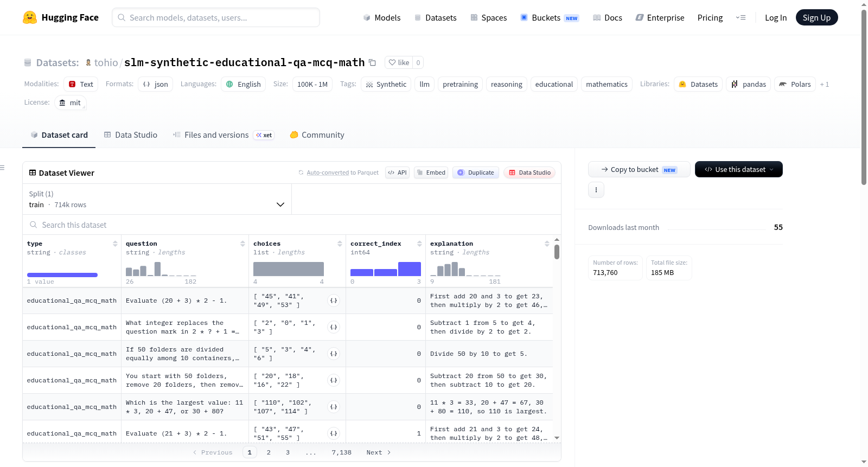
Task: Expand the left sidebar hamburger icon
Action: [2, 168]
